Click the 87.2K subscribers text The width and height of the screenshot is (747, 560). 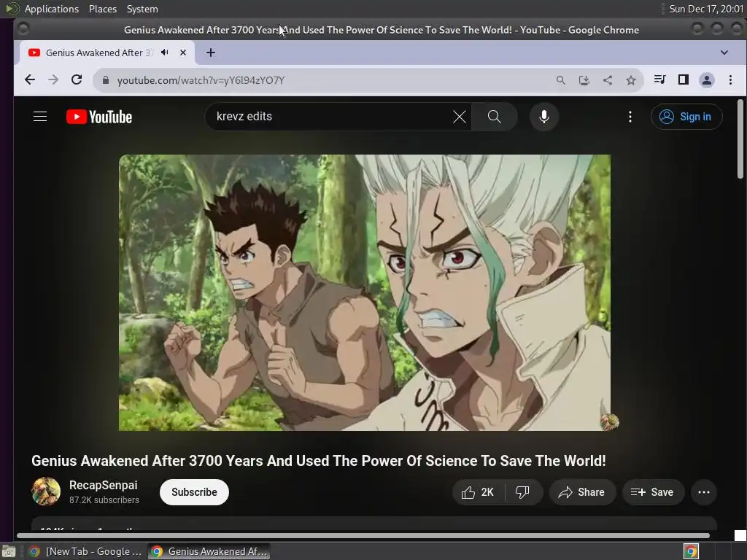click(x=104, y=500)
